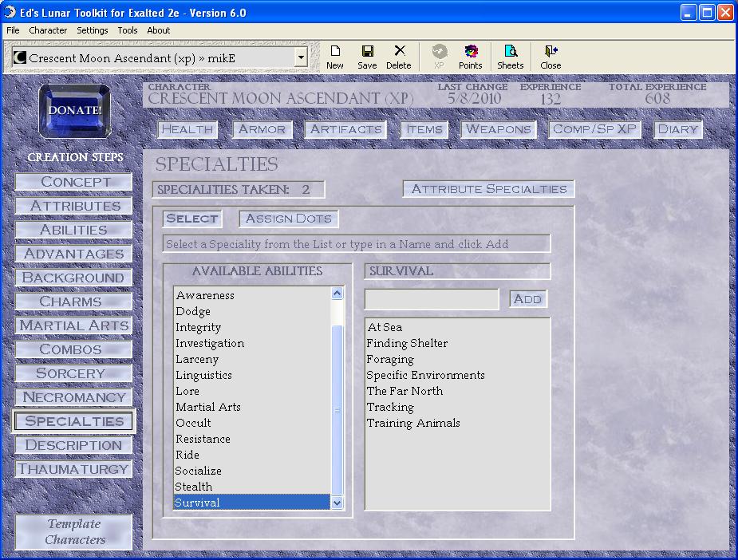This screenshot has width=738, height=560.
Task: Select the Select sub-tab
Action: pos(192,219)
